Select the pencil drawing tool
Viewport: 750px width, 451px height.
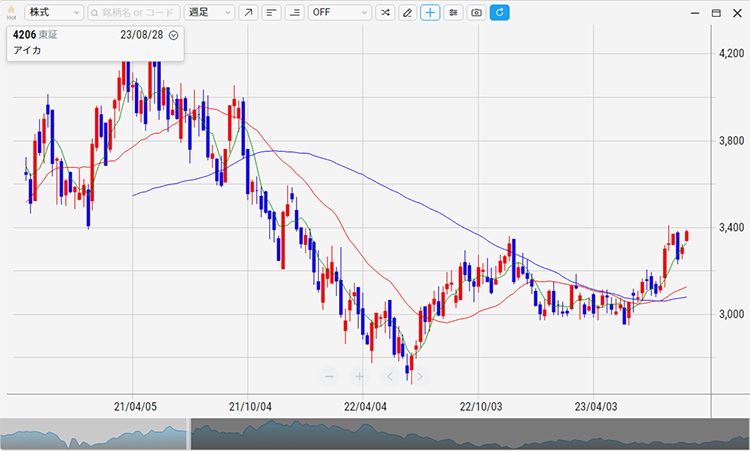[407, 13]
